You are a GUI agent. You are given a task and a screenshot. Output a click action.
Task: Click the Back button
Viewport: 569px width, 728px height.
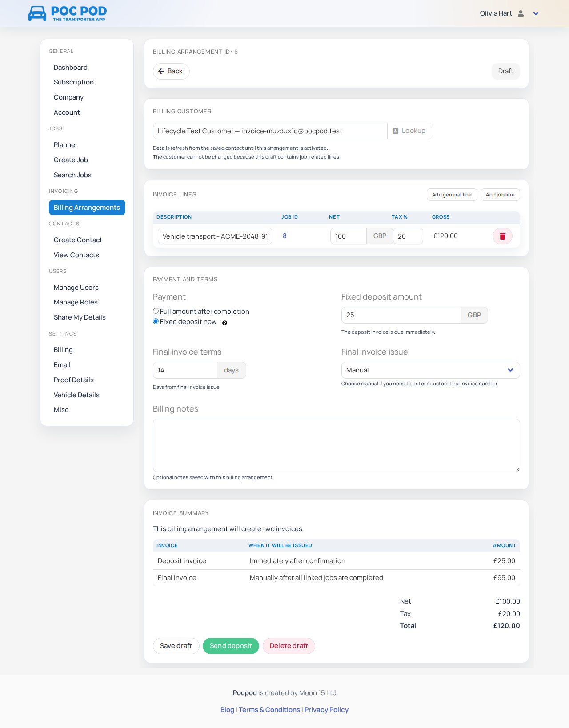click(x=171, y=71)
